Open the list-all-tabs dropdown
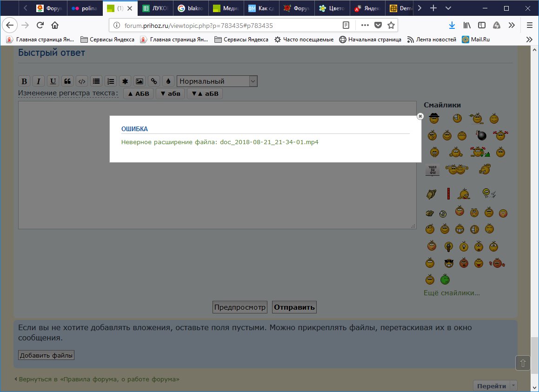Image resolution: width=539 pixels, height=392 pixels. click(448, 8)
